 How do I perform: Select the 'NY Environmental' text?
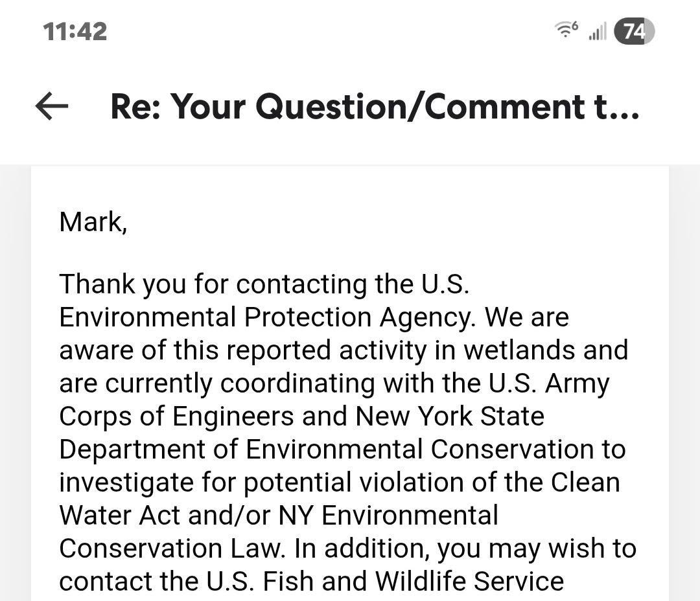388,516
